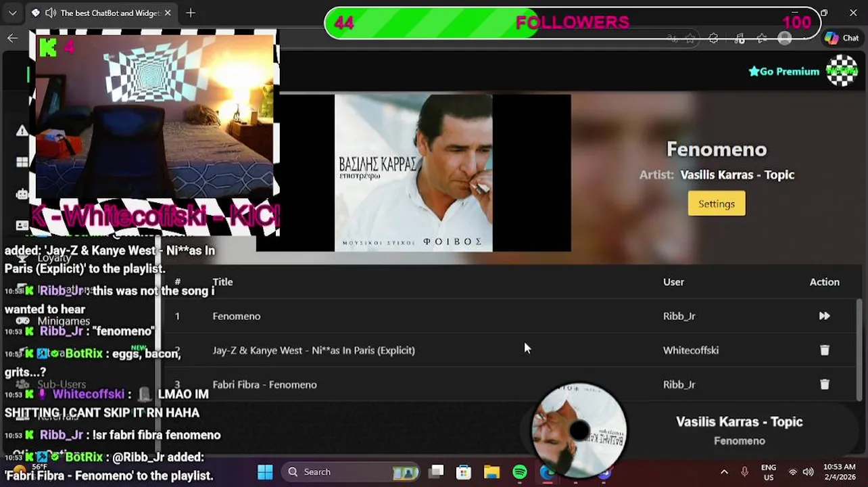Screen dimensions: 868x487
Task: Open the ENG US language switcher
Action: tap(769, 472)
